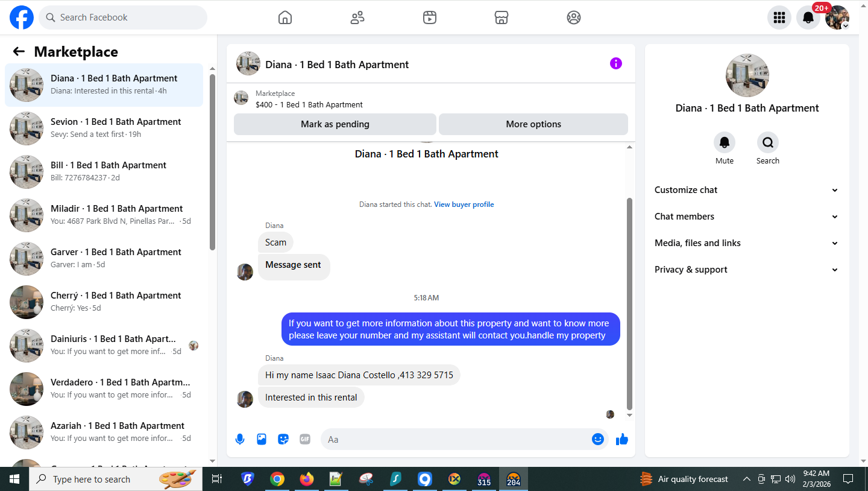The height and width of the screenshot is (491, 868).
Task: Click the 'Scam' message bubble
Action: (275, 242)
